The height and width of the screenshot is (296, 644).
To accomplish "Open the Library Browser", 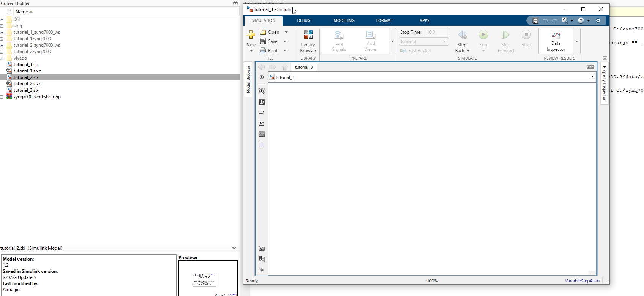I will [x=308, y=41].
